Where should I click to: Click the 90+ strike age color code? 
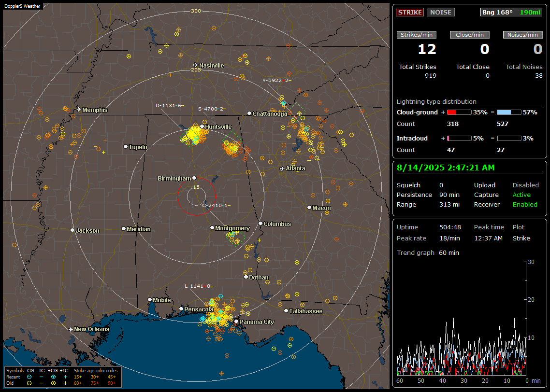pos(112,383)
